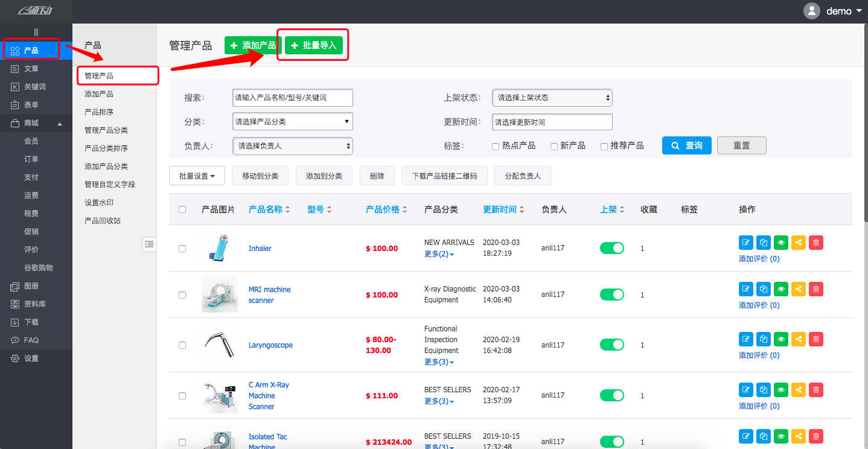Open the edit icon for Inhaler product
The image size is (868, 449).
745,242
